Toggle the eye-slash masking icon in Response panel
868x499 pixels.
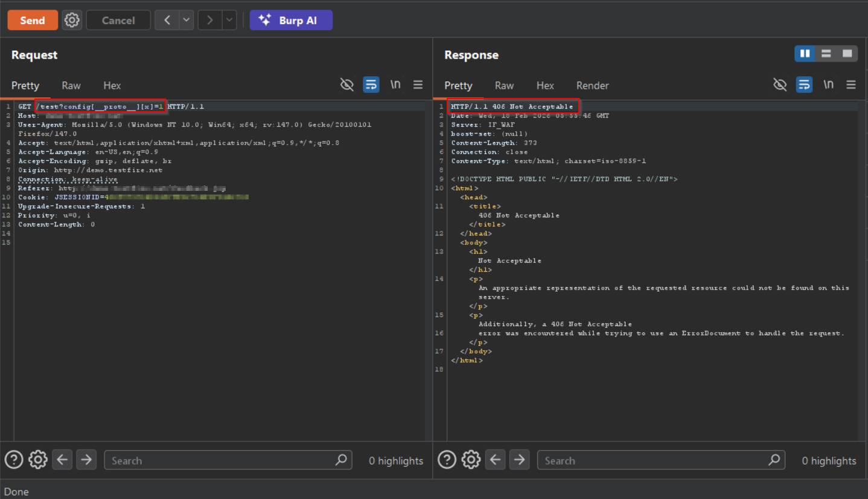tap(780, 85)
